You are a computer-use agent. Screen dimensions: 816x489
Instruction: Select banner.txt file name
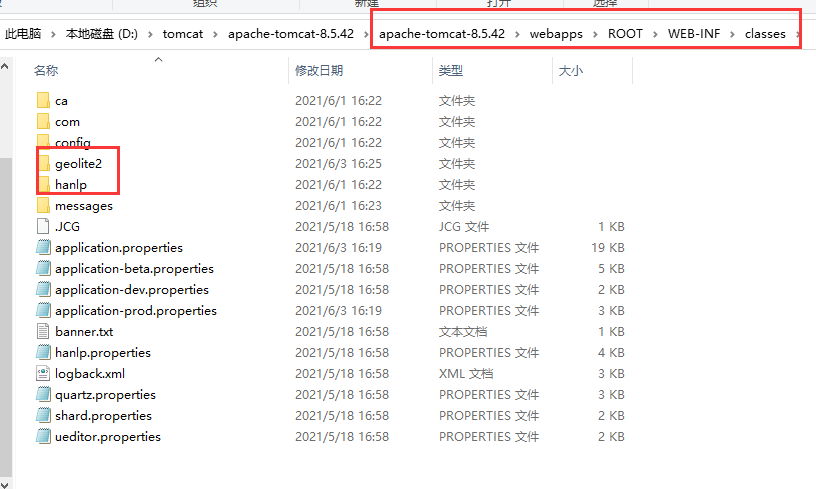click(x=84, y=331)
